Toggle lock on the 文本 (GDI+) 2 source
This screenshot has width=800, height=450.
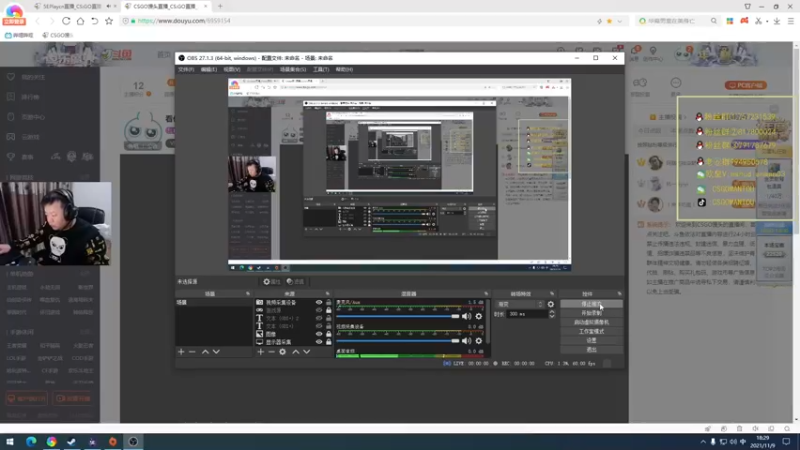point(329,318)
